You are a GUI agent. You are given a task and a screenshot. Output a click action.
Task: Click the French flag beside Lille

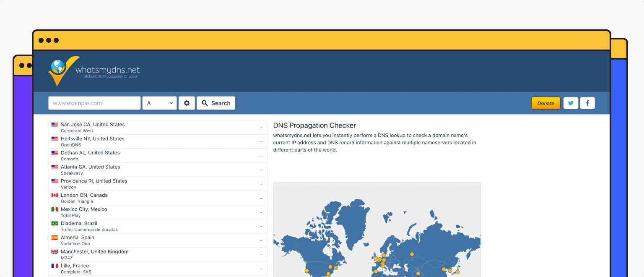click(55, 265)
